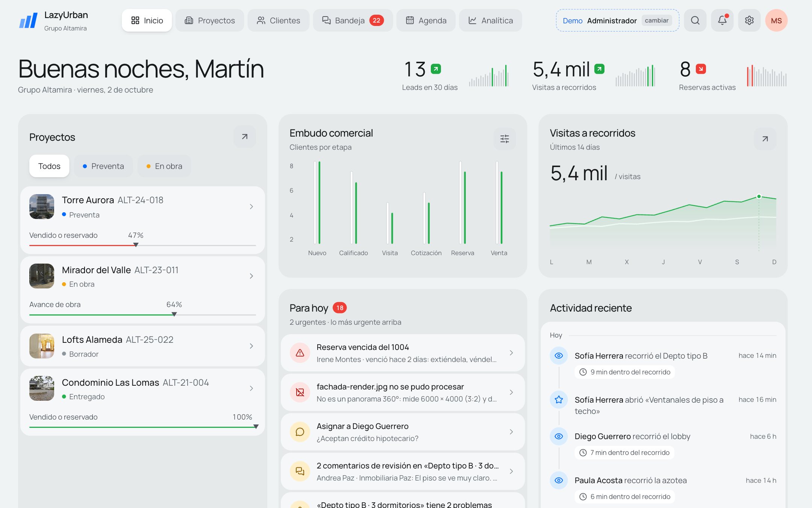Open the Embudo comercial filter sliders icon

(504, 139)
